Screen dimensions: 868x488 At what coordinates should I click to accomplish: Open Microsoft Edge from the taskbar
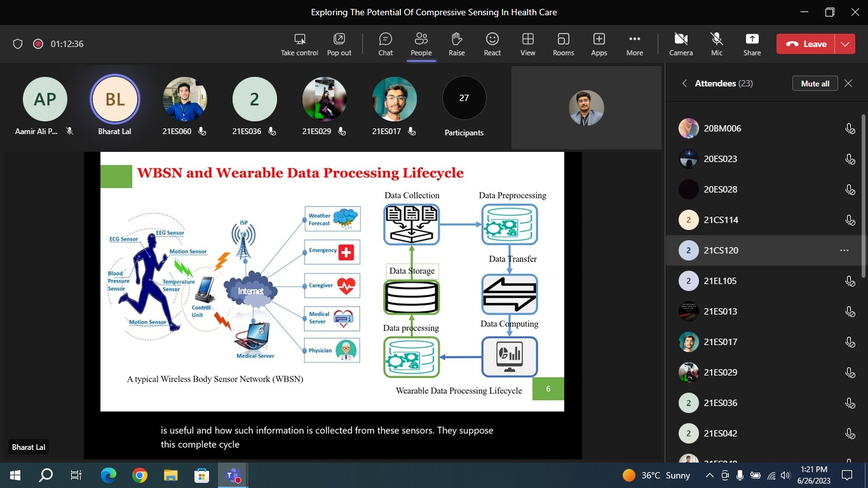pos(109,475)
